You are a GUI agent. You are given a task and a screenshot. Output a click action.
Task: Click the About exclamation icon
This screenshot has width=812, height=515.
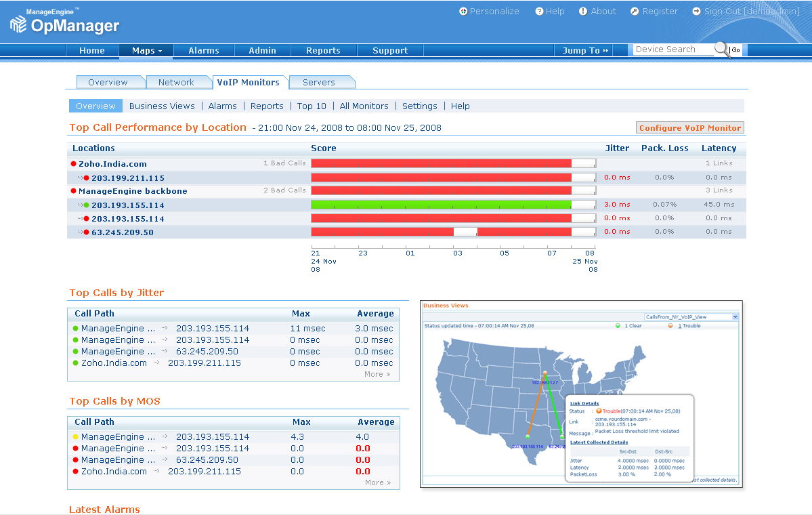pos(583,12)
